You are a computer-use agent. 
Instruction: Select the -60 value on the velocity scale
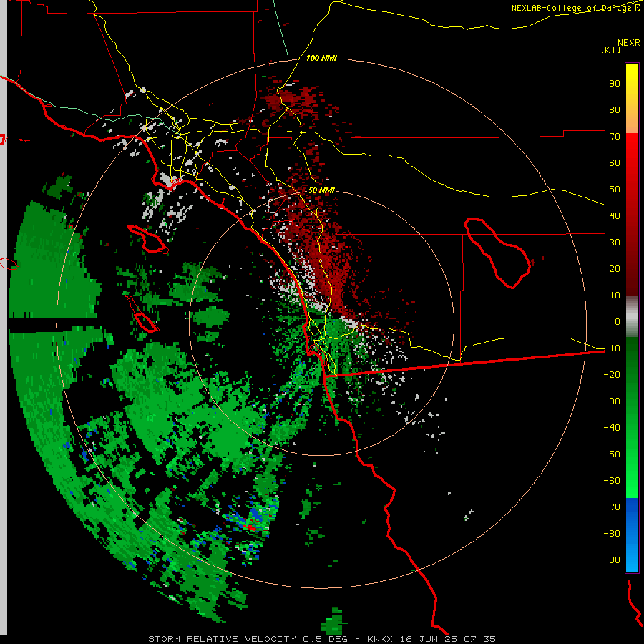pos(612,481)
